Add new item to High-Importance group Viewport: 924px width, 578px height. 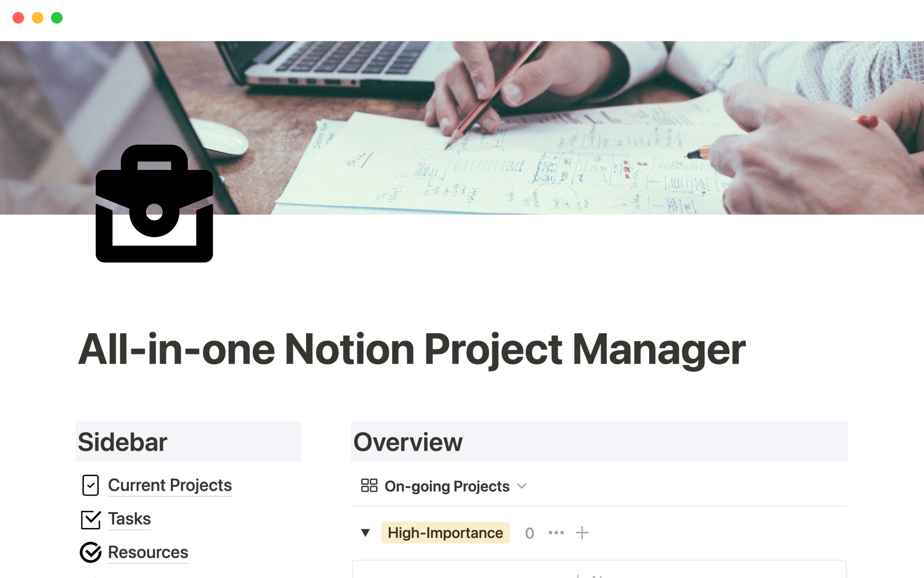[582, 533]
